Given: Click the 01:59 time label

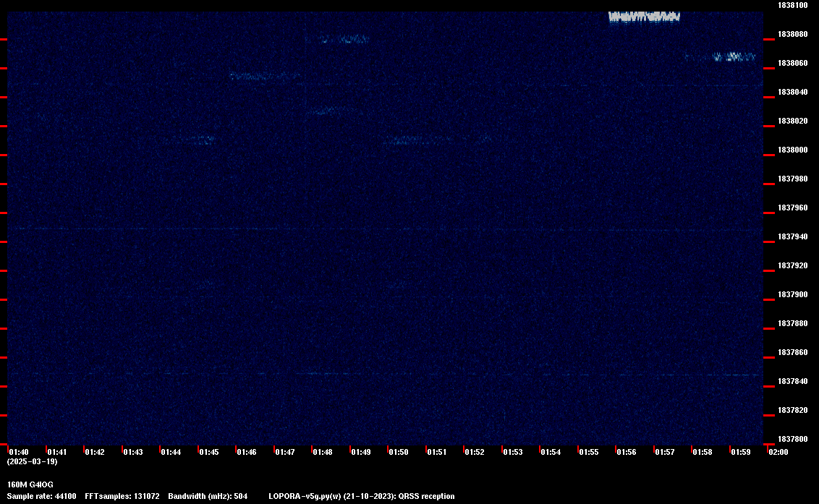Looking at the screenshot, I should (741, 452).
